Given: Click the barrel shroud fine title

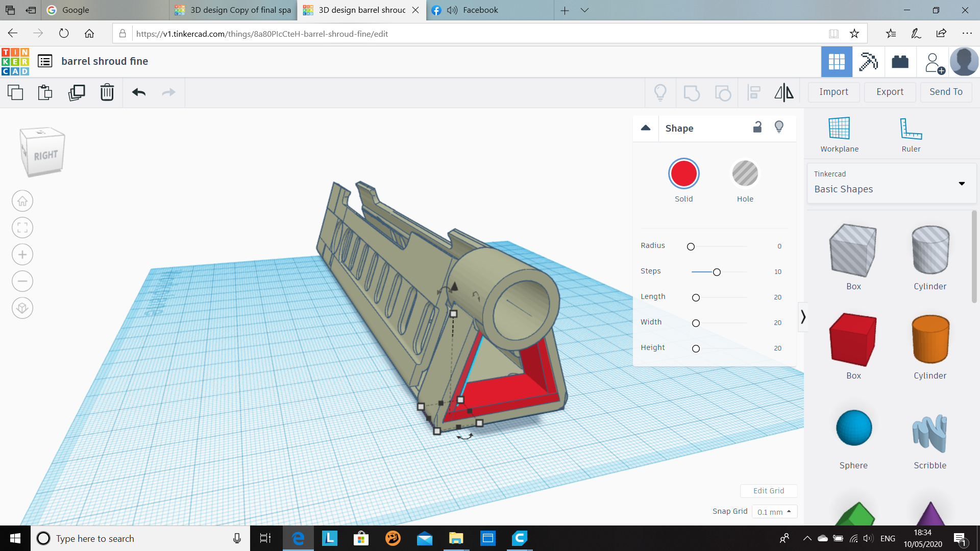Looking at the screenshot, I should point(105,61).
